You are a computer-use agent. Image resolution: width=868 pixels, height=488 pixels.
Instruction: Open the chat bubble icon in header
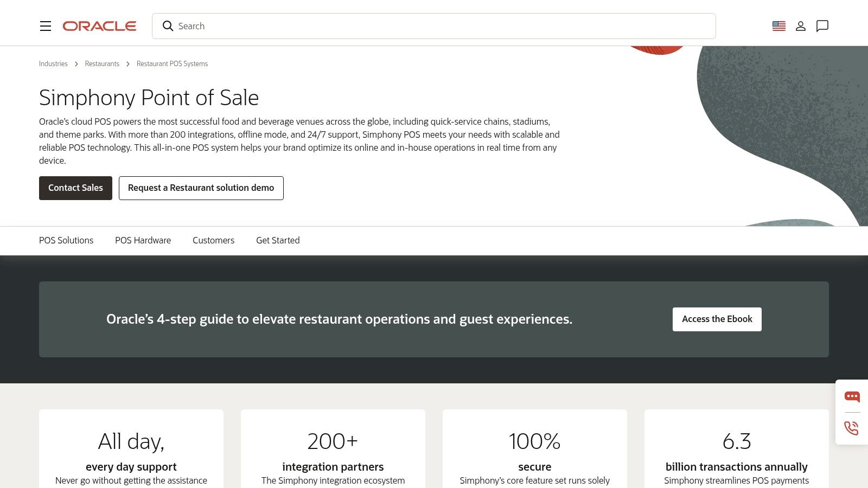[822, 26]
